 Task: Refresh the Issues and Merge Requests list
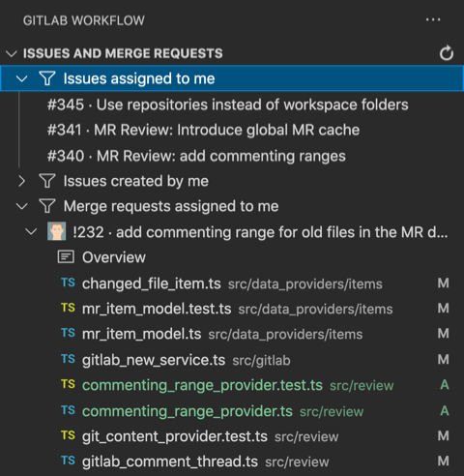[447, 53]
